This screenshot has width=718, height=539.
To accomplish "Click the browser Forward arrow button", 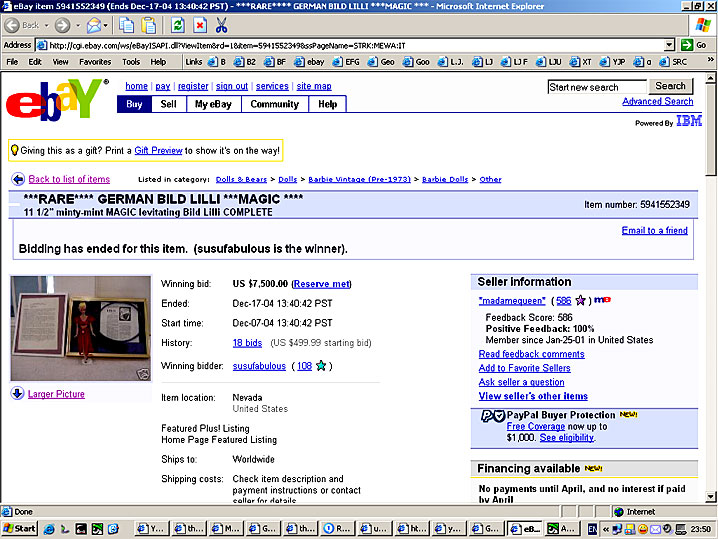I will tap(62, 25).
